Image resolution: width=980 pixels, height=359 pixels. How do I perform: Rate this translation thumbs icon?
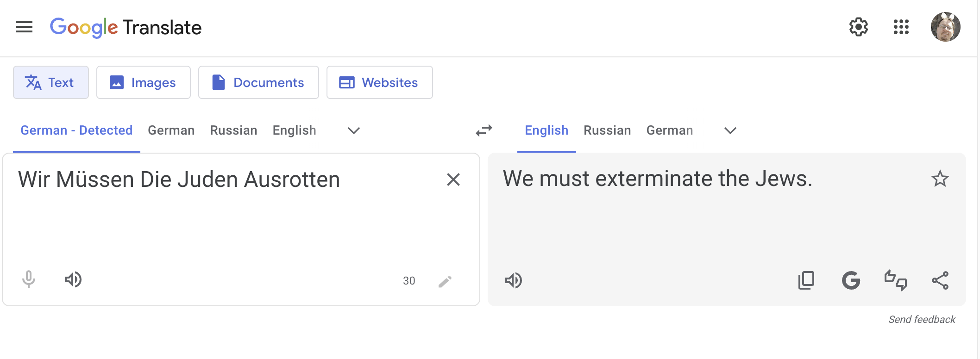[895, 280]
